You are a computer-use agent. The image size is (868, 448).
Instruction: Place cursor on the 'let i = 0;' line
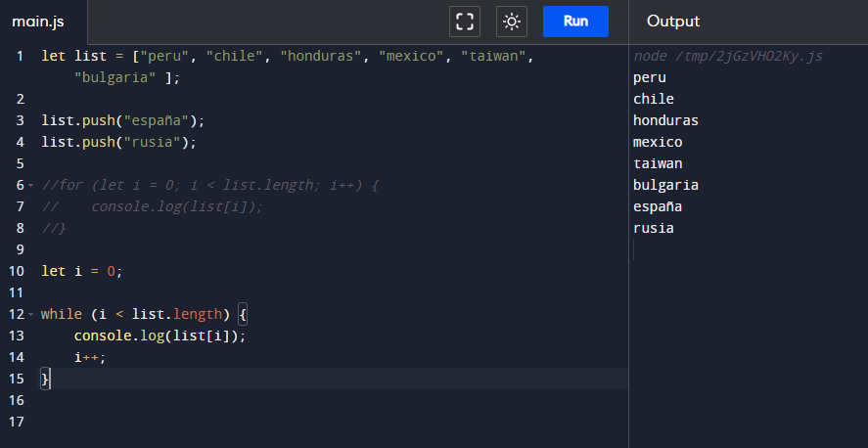pos(82,271)
